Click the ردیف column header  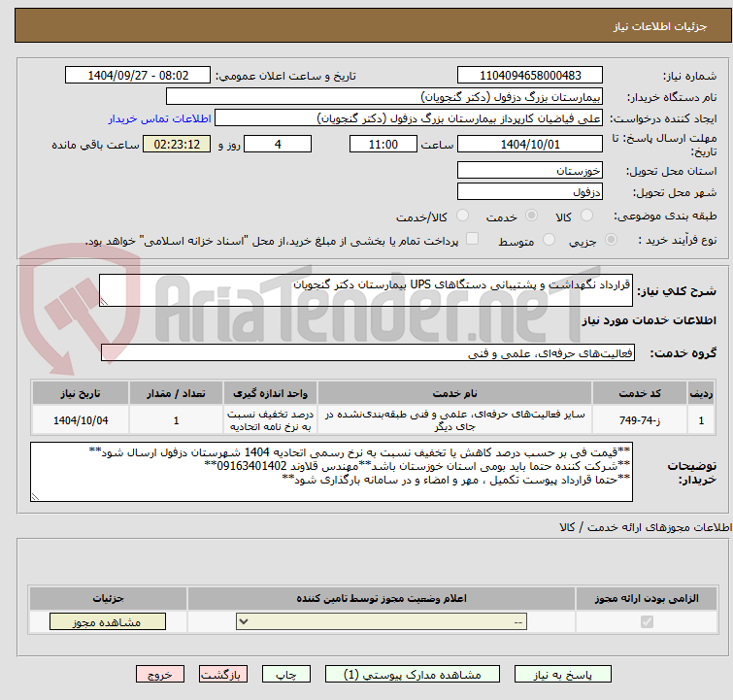click(701, 393)
